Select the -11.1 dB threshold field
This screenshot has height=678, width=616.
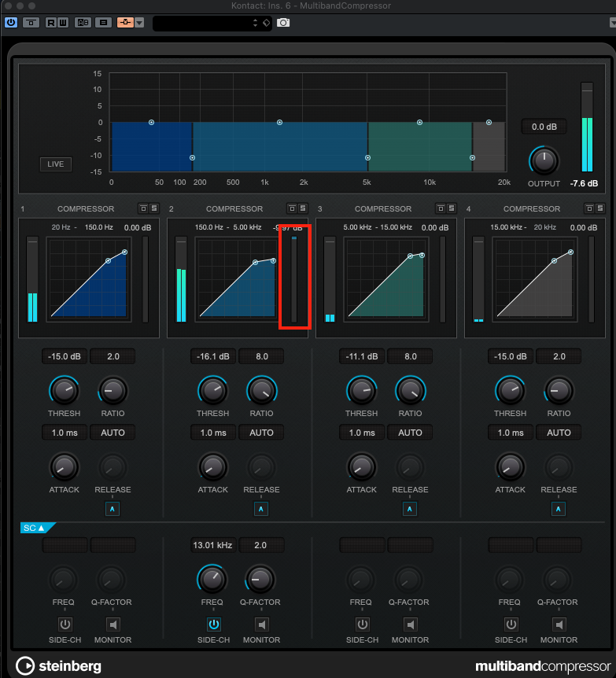click(x=362, y=356)
